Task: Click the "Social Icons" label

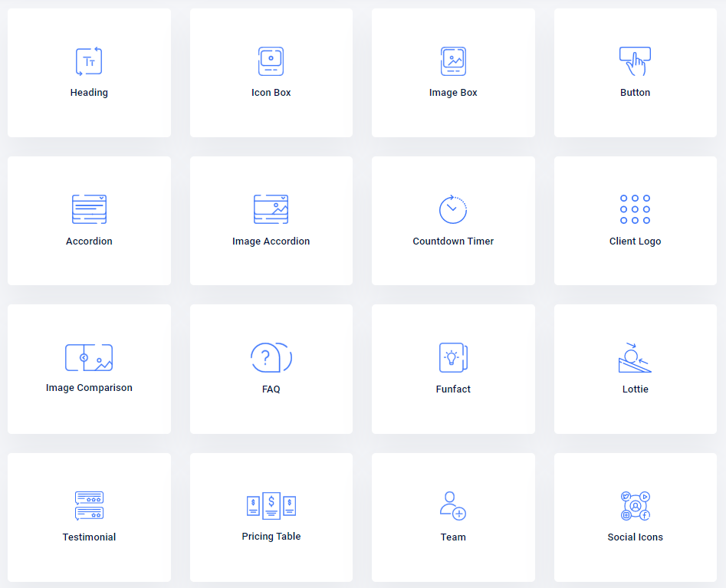Action: point(636,537)
